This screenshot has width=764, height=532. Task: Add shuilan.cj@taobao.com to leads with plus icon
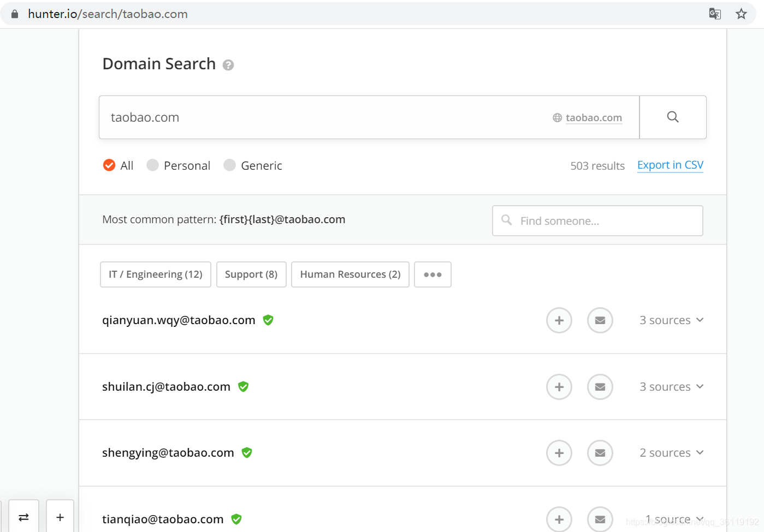559,387
